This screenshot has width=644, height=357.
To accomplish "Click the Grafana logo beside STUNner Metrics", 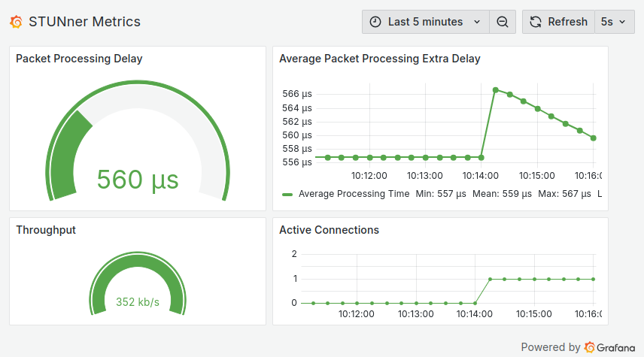I will [x=17, y=22].
